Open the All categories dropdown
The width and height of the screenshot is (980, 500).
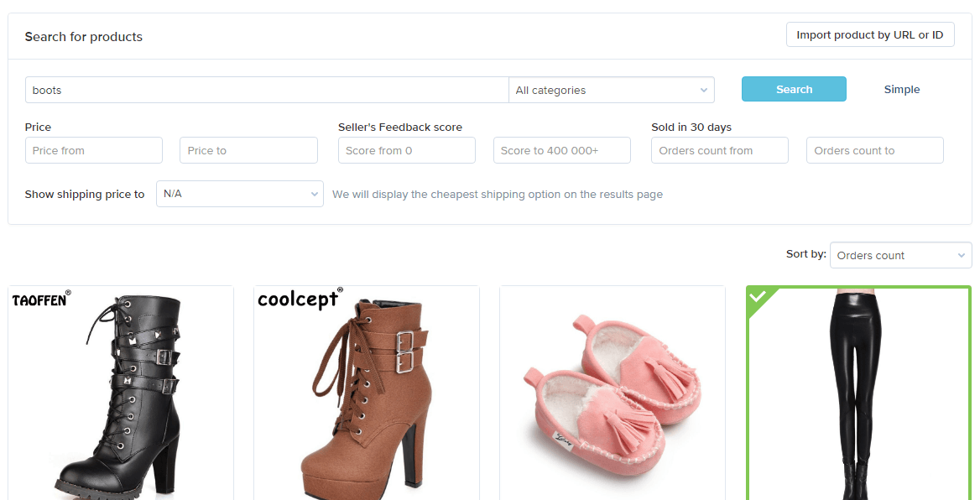612,90
